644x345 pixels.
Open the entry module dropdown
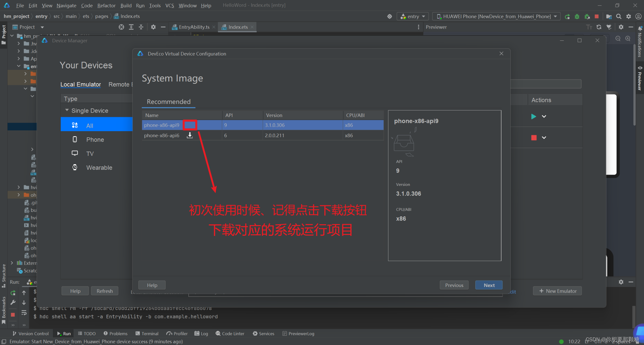click(413, 17)
